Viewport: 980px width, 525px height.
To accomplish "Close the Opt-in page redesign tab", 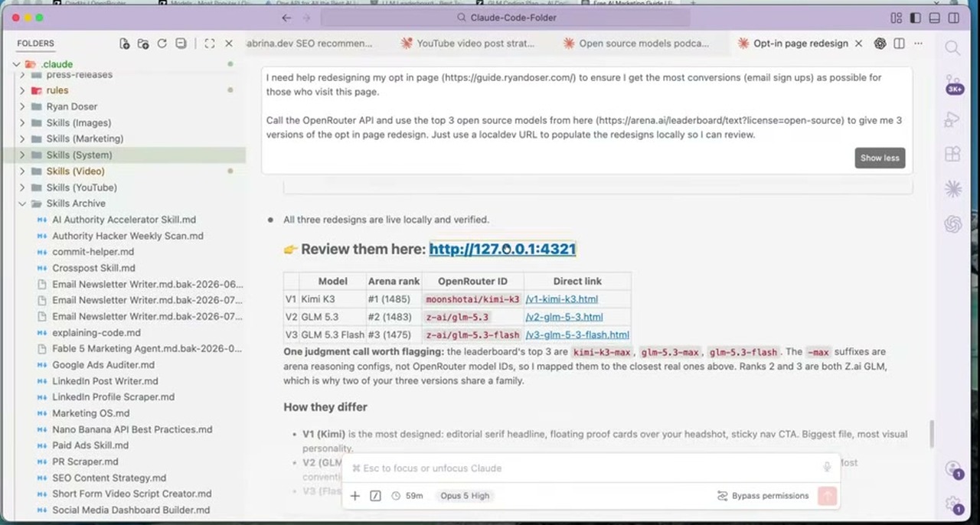I will [x=858, y=44].
